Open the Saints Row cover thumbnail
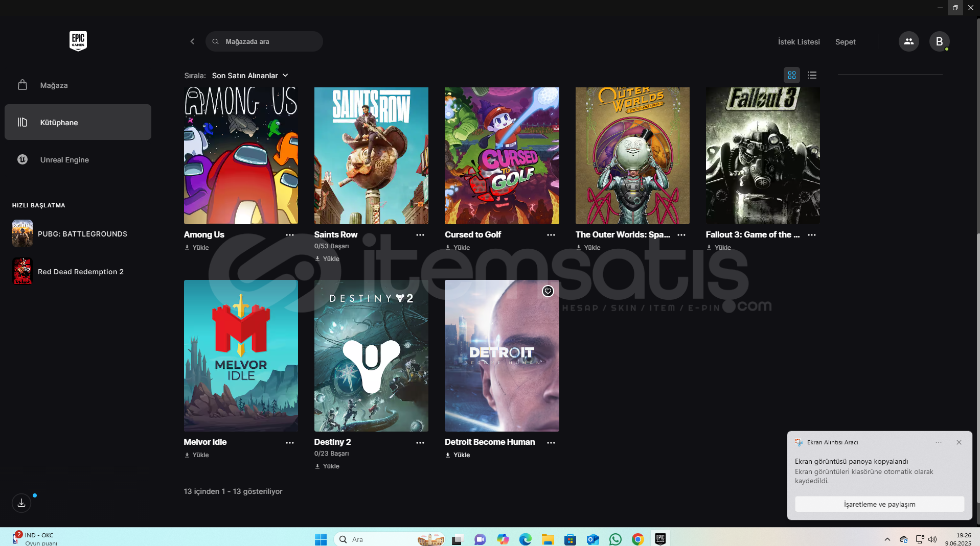 click(x=371, y=156)
